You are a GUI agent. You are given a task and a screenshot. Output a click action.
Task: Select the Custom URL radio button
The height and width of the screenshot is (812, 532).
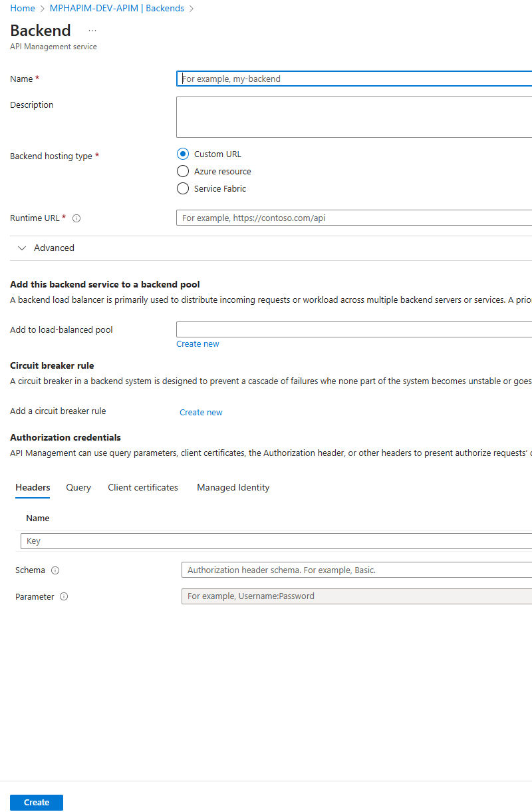[183, 154]
